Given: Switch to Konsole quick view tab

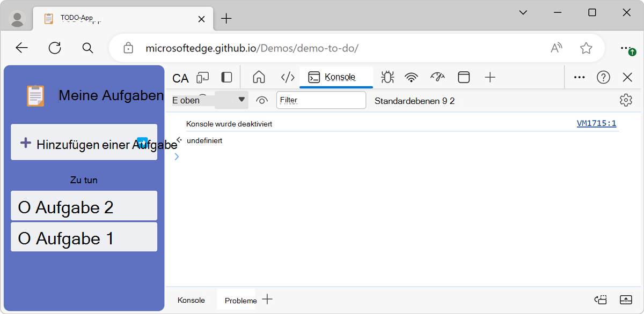Looking at the screenshot, I should tap(191, 300).
